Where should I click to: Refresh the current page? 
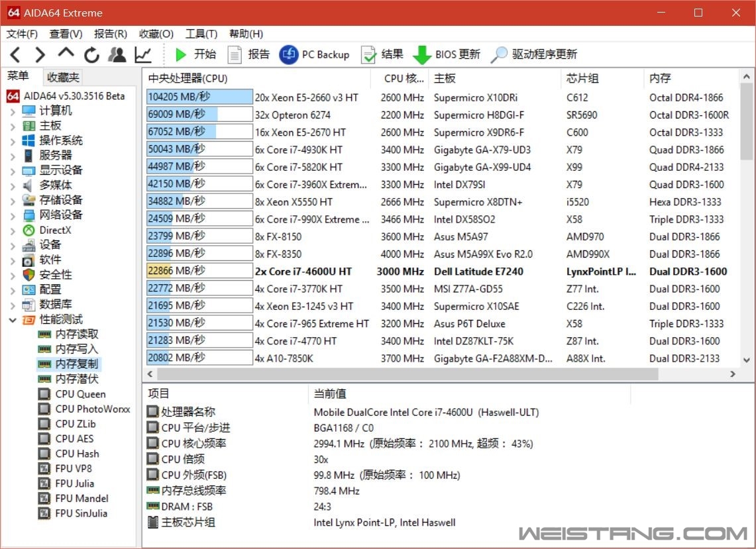91,55
